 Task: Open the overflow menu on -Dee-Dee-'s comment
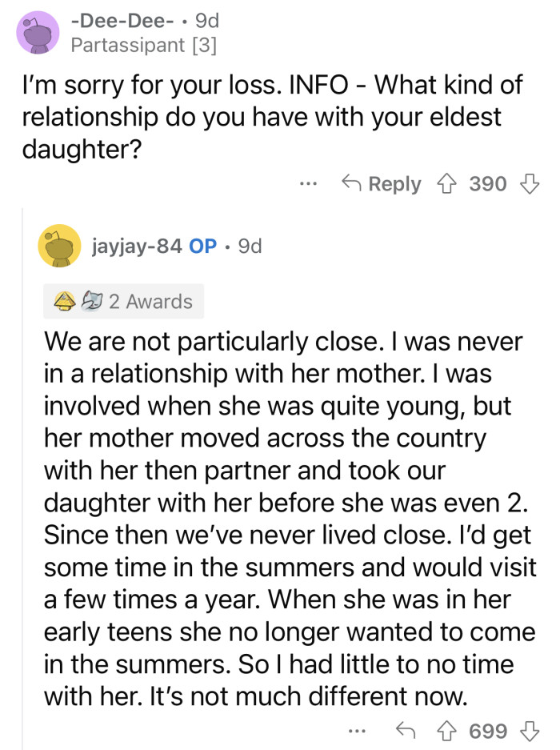click(x=309, y=184)
